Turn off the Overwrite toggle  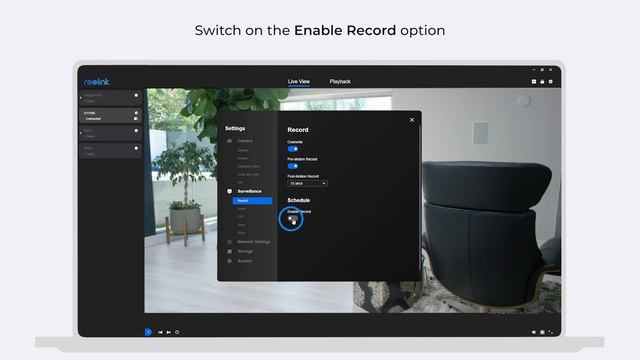(293, 149)
